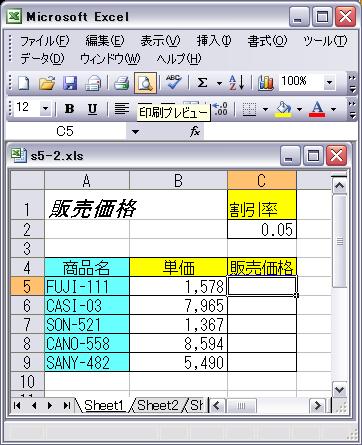The width and height of the screenshot is (362, 445).
Task: Save the workbook with the floppy icon
Action: point(70,83)
